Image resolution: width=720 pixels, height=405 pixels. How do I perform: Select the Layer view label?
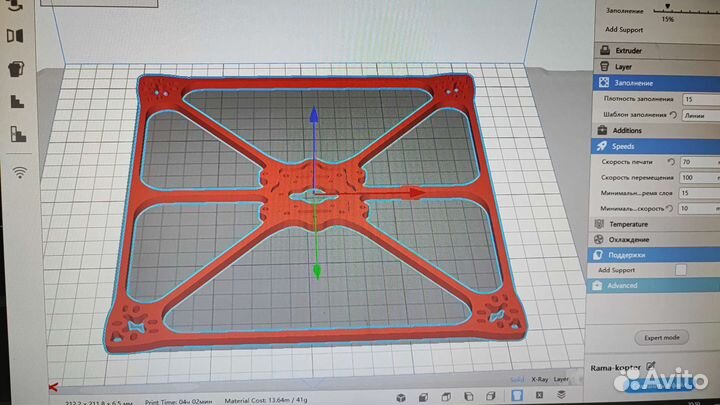click(561, 379)
